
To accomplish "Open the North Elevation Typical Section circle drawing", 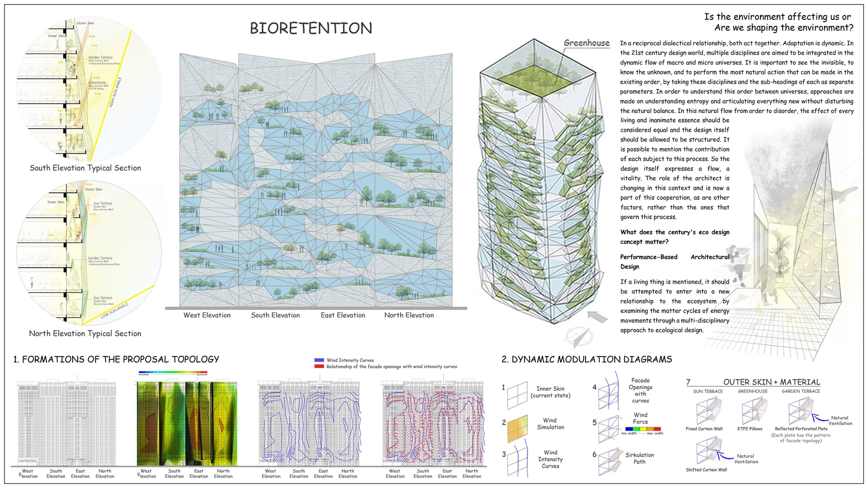I will [89, 253].
